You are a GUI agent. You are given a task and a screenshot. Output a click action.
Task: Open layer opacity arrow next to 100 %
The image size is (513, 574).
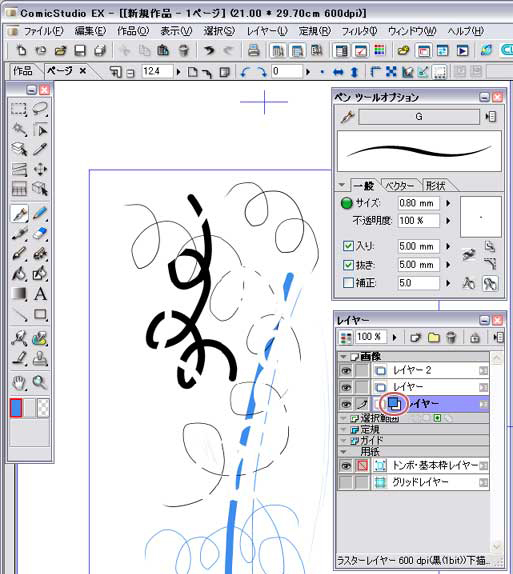(395, 337)
